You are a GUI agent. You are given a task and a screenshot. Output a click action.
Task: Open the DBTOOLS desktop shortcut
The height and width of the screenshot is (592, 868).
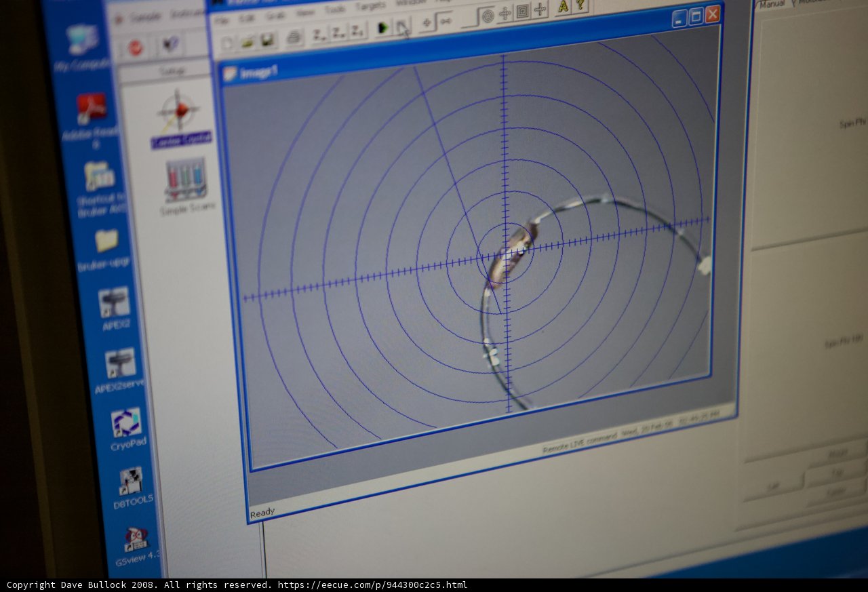[132, 488]
